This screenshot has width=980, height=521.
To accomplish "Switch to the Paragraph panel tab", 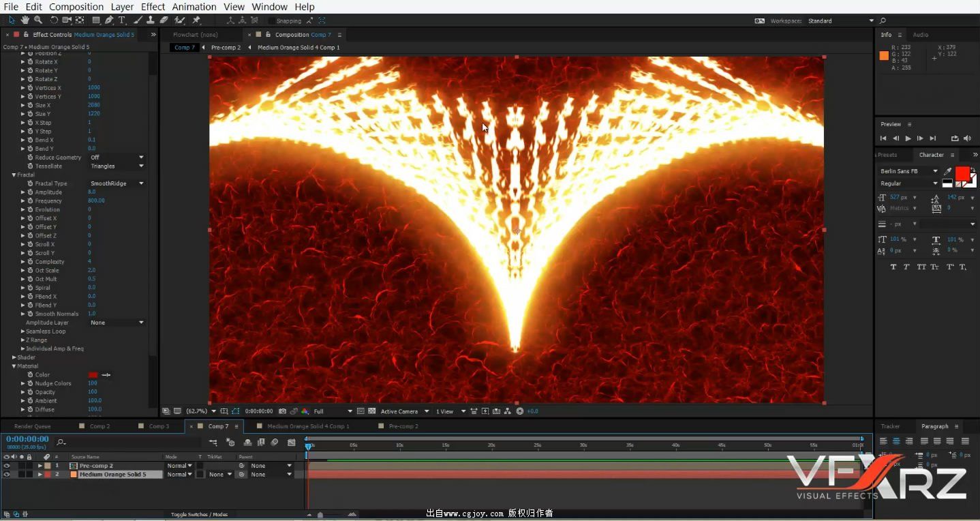I will [x=934, y=426].
